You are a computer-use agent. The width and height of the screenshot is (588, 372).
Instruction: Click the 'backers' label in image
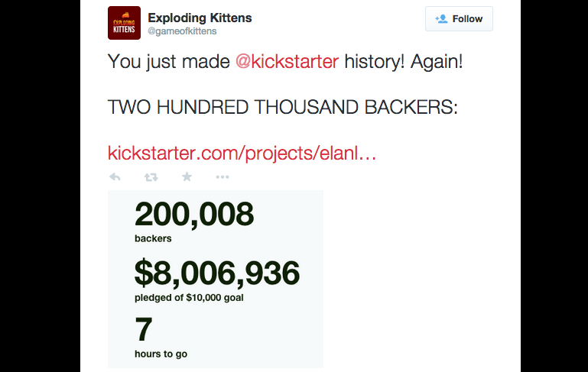click(x=153, y=238)
